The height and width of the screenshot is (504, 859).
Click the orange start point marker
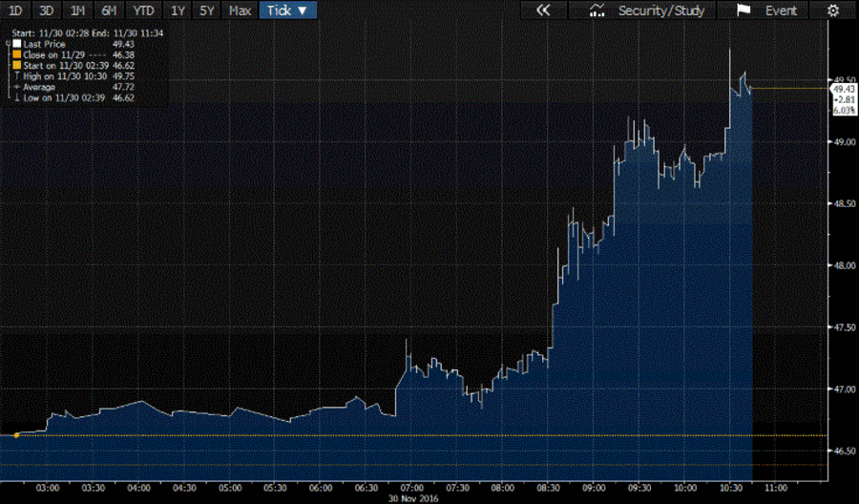point(17,435)
